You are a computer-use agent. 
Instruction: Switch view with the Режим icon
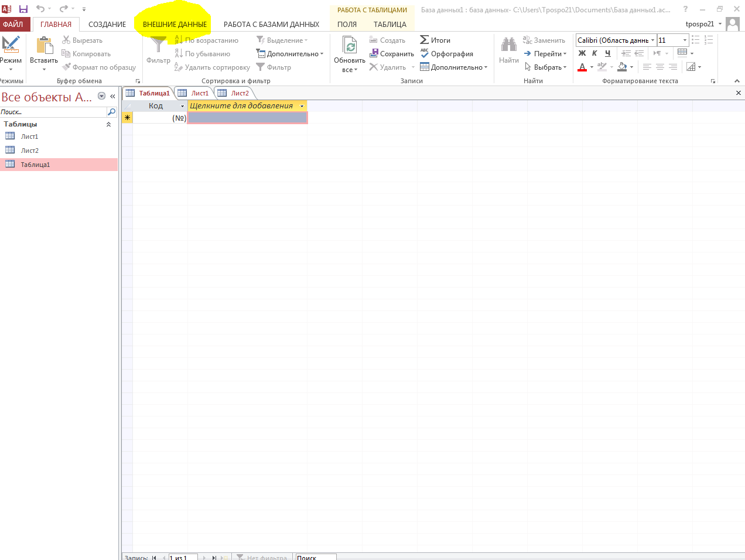11,45
